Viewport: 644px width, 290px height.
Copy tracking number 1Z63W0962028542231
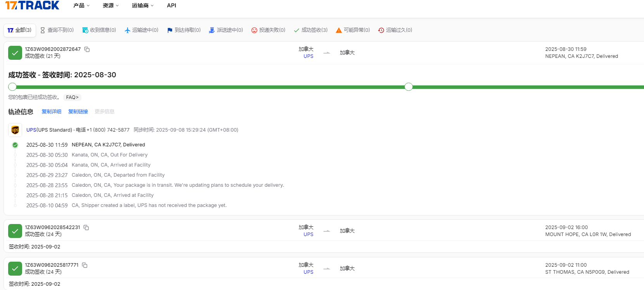click(x=86, y=227)
